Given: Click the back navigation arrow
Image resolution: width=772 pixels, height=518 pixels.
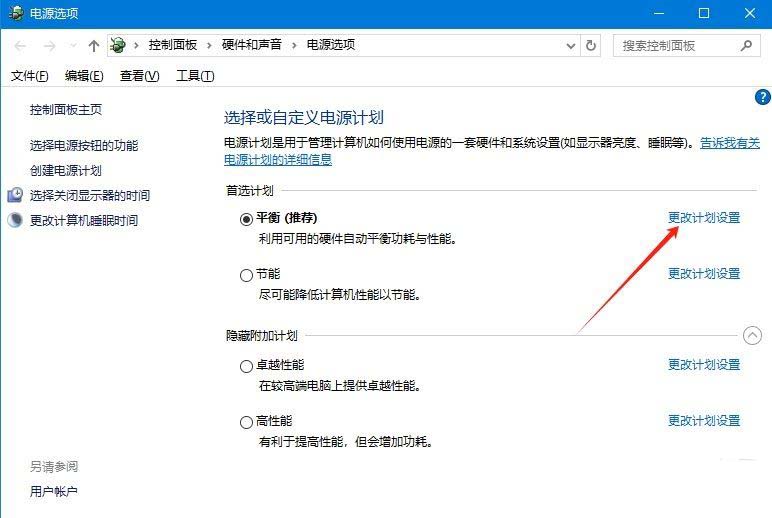Looking at the screenshot, I should coord(20,46).
